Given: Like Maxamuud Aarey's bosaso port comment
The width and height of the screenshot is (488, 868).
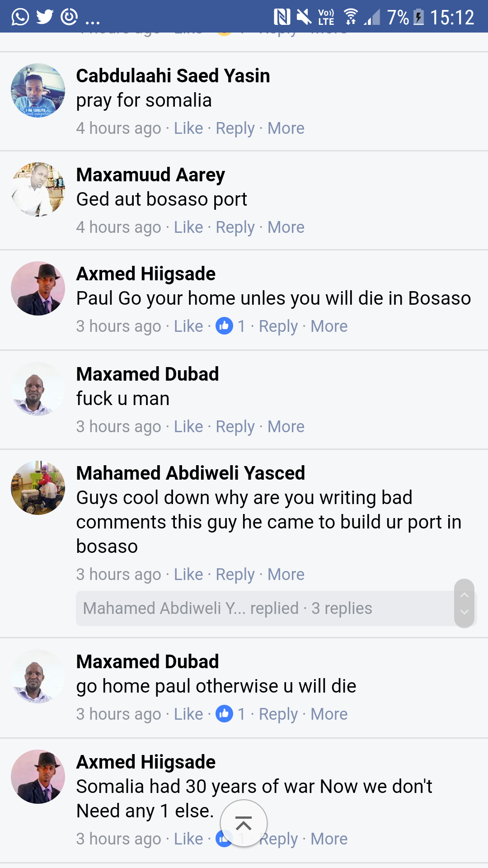Looking at the screenshot, I should 188,227.
